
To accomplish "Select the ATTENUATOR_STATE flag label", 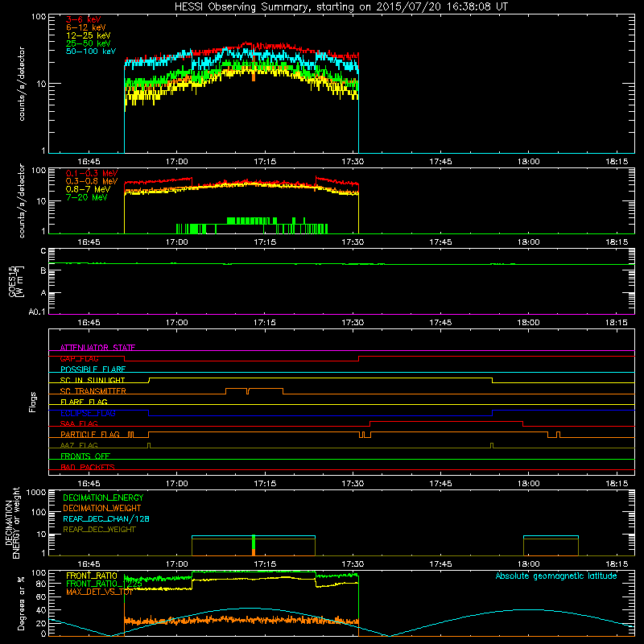I will coord(97,348).
